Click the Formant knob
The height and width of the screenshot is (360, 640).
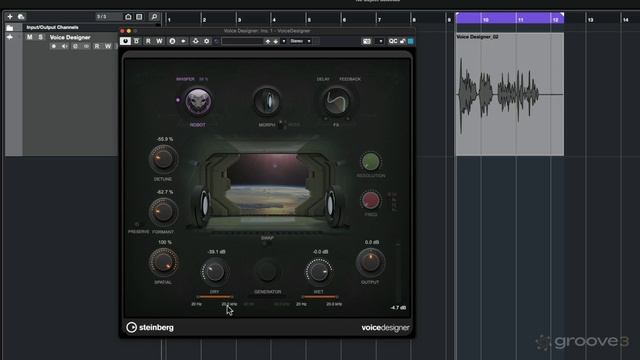pyautogui.click(x=163, y=211)
